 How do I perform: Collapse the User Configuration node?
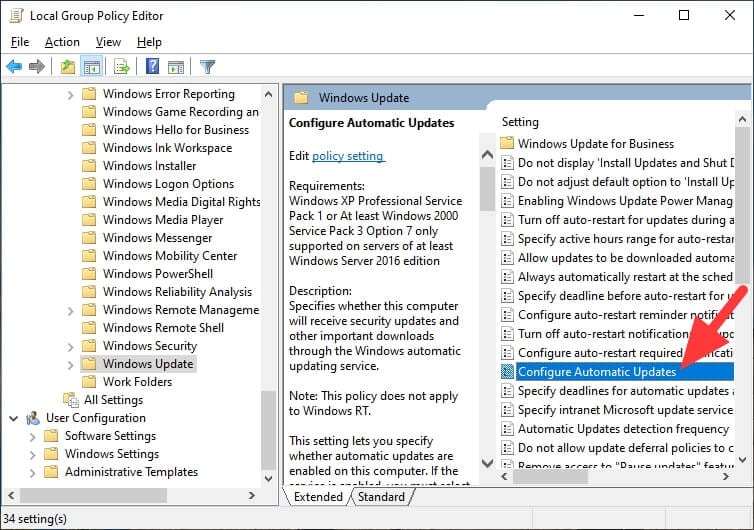(13, 418)
